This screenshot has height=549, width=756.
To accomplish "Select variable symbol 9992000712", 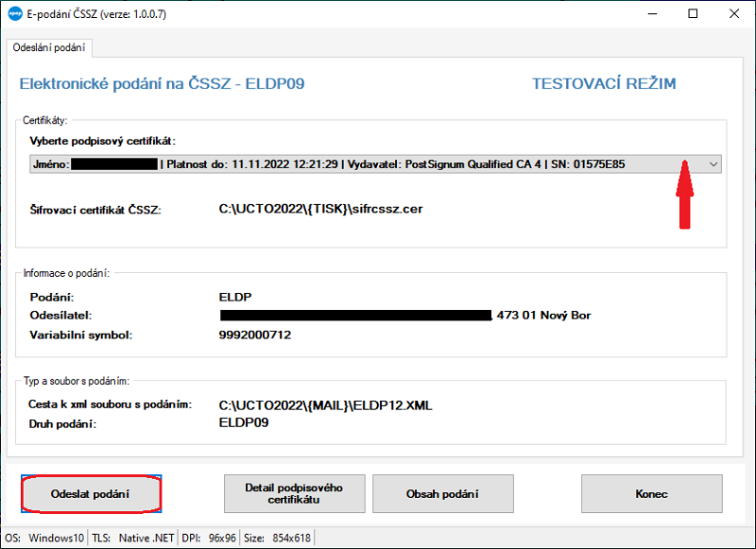I will tap(255, 335).
